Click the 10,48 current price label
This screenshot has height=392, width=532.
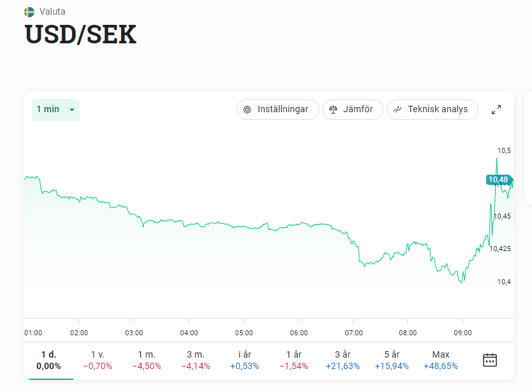tap(499, 180)
